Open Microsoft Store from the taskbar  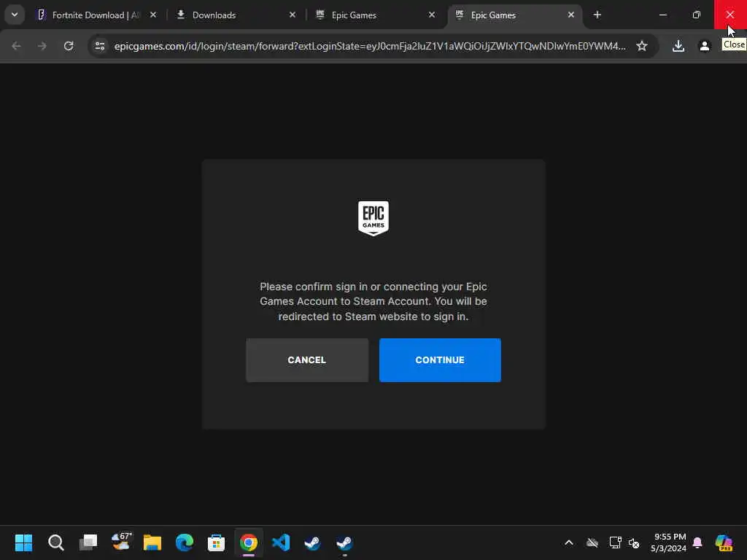[x=216, y=542]
